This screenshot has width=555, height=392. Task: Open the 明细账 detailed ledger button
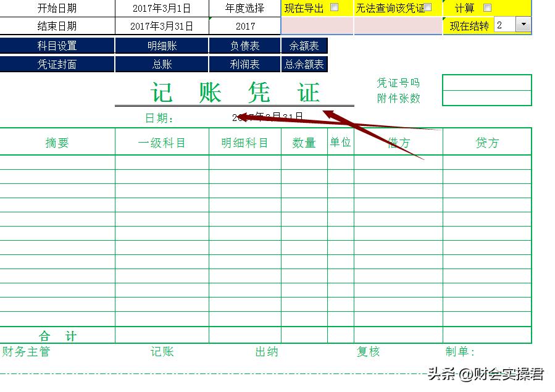[x=161, y=45]
